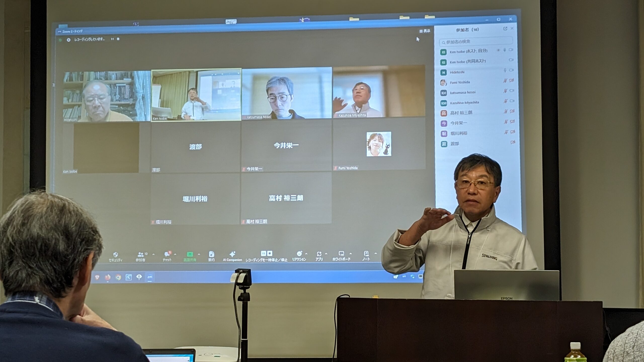644x362 pixels.
Task: Search participants in the 参加者の検索 field
Action: pyautogui.click(x=476, y=41)
